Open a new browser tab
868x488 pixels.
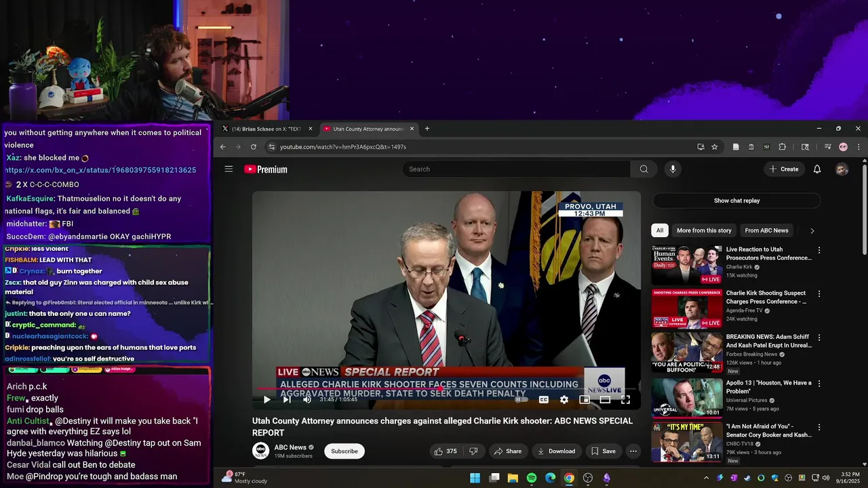point(427,129)
